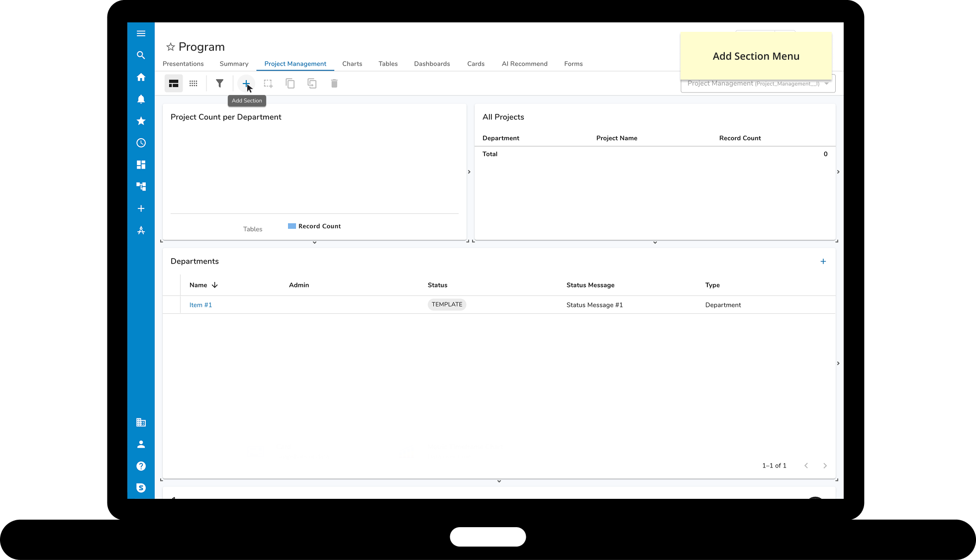Open the design tools compass icon
This screenshot has height=560, width=976.
tap(141, 230)
